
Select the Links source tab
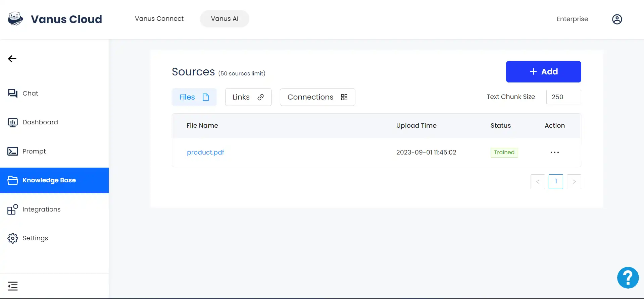point(248,97)
